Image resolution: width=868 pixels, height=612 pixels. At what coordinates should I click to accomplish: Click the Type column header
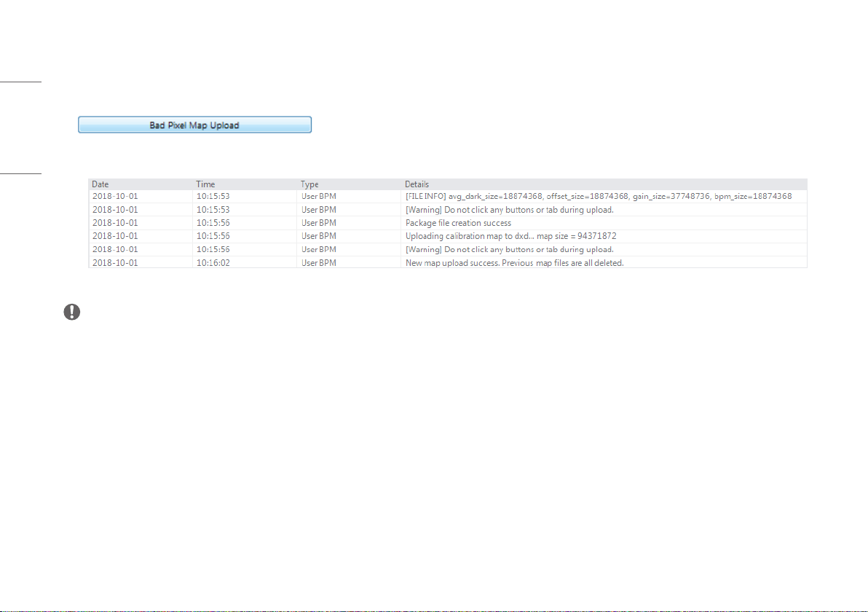click(x=309, y=184)
